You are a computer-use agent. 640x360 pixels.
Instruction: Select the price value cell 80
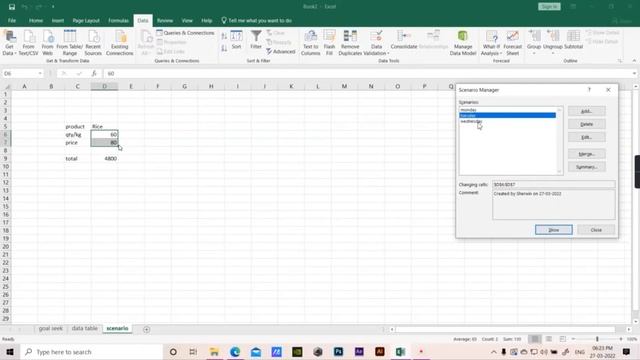104,142
